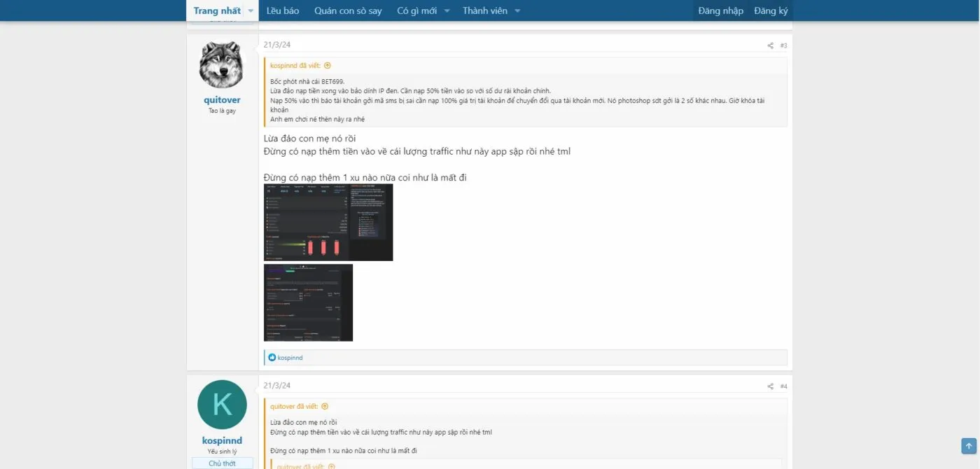
Task: Open Quán con sò say menu
Action: click(x=348, y=10)
